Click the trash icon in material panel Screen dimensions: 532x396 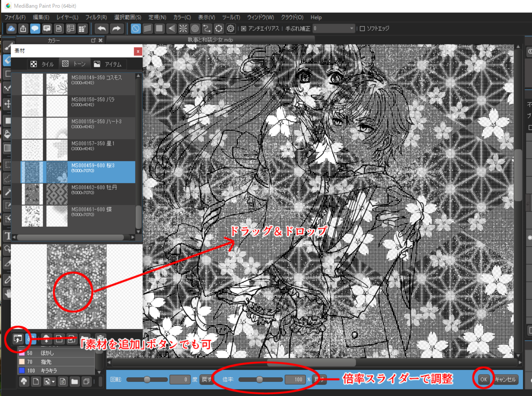(101, 339)
